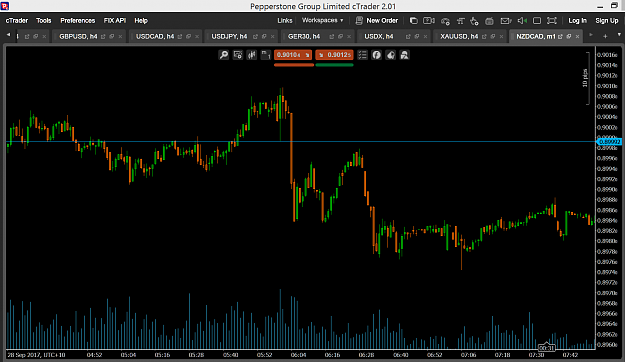625x362 pixels.
Task: Click the Links menu
Action: (285, 20)
